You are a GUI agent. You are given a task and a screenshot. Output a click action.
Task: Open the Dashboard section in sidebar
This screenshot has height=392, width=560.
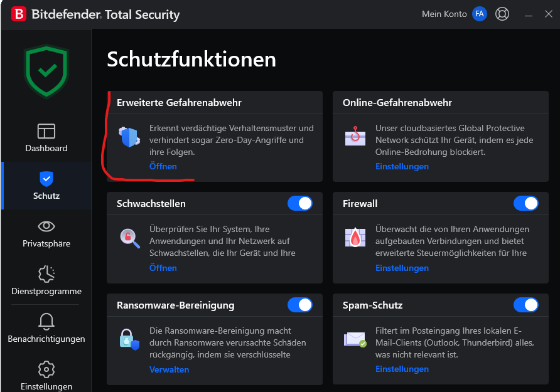(x=46, y=138)
